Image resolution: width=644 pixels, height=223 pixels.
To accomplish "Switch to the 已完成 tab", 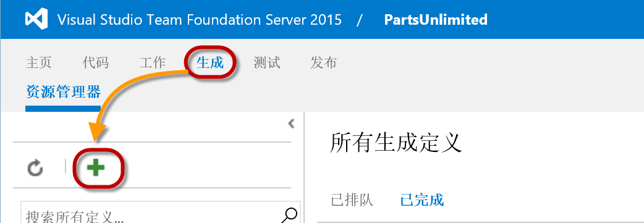I will (422, 200).
